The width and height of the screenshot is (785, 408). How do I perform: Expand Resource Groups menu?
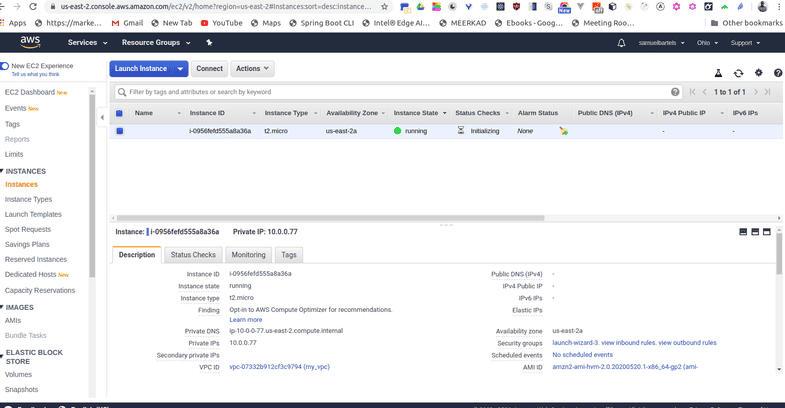(156, 43)
